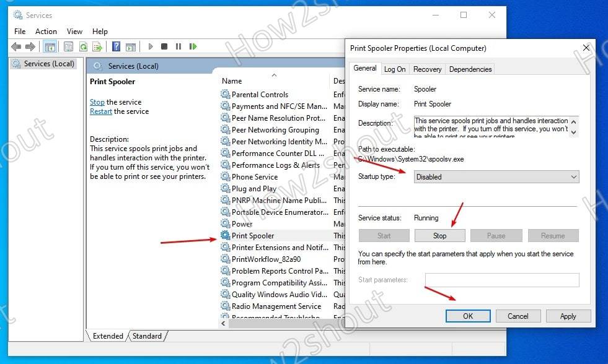This screenshot has height=364, width=608.
Task: Switch to the Extended view tab
Action: tap(108, 336)
